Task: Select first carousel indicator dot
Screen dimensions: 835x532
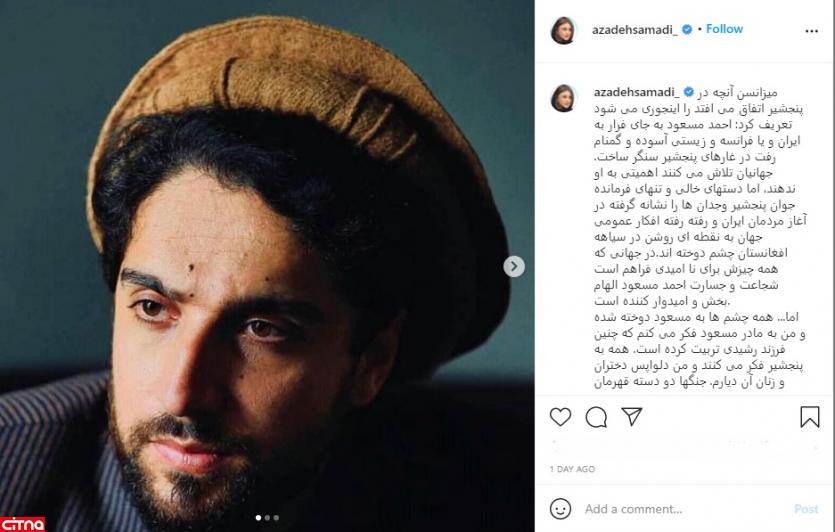Action: pyautogui.click(x=258, y=518)
